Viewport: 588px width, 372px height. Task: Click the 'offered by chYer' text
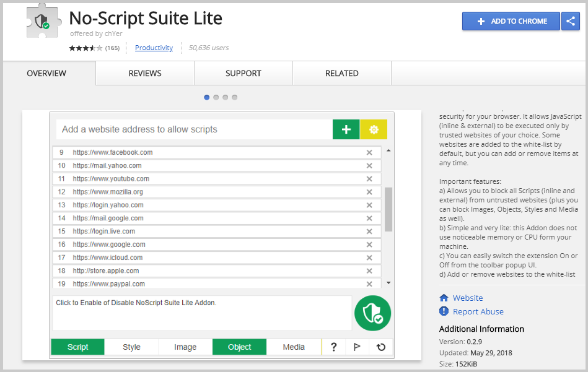[x=96, y=33]
